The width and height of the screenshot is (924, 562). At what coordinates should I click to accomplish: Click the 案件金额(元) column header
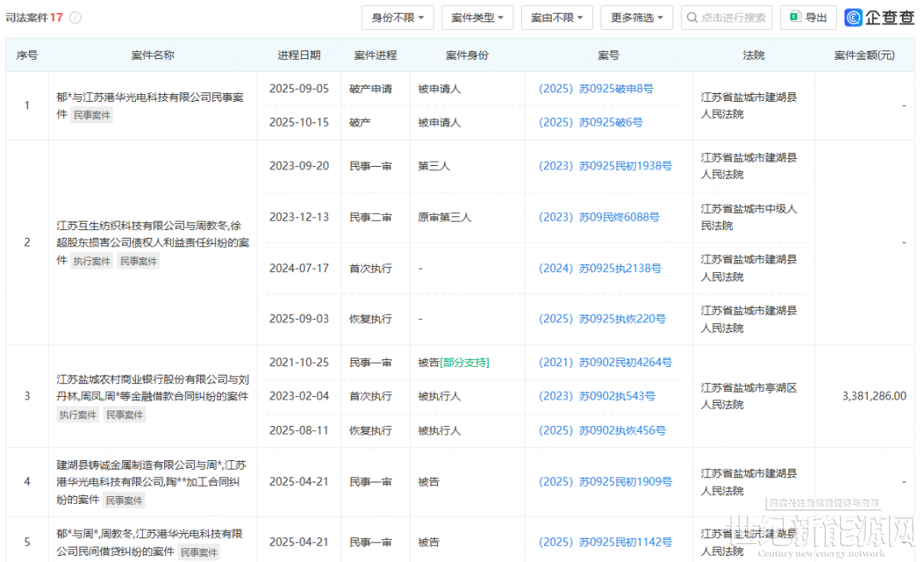click(x=864, y=55)
